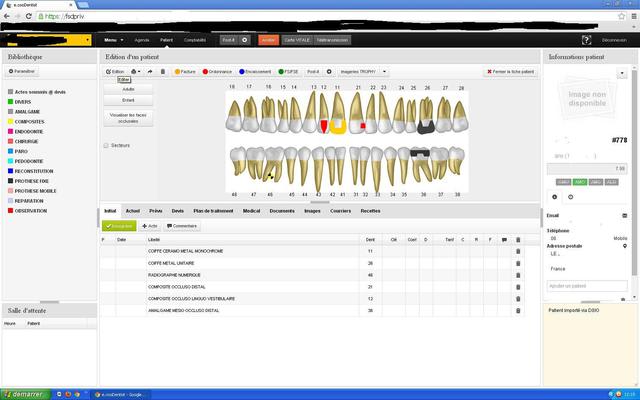Click Fermer la fiche patient button
The image size is (640, 400).
(x=509, y=72)
